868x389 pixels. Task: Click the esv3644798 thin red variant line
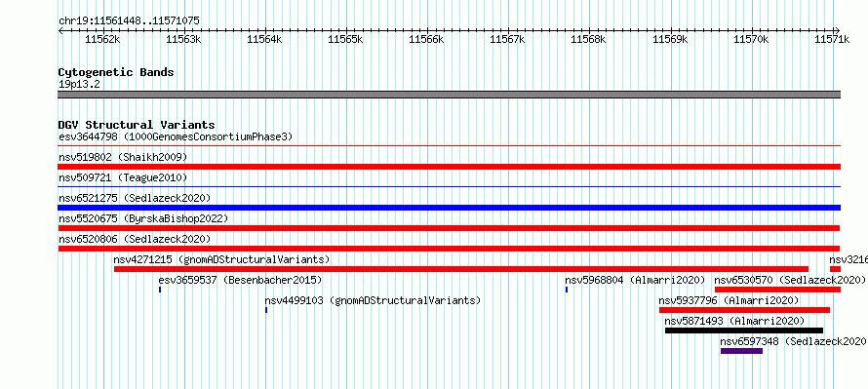449,146
